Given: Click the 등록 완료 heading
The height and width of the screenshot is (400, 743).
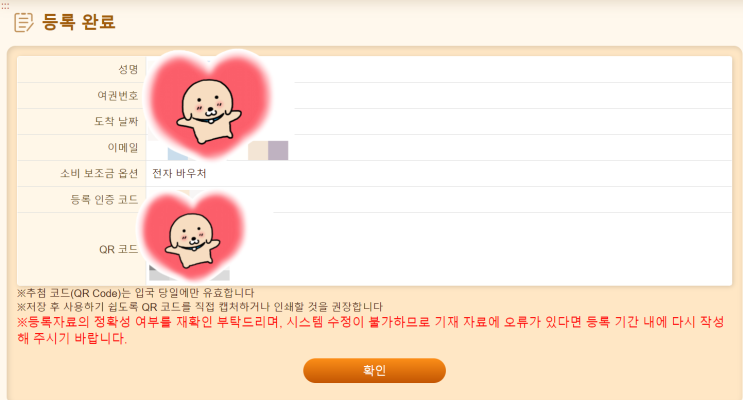Looking at the screenshot, I should (x=79, y=22).
